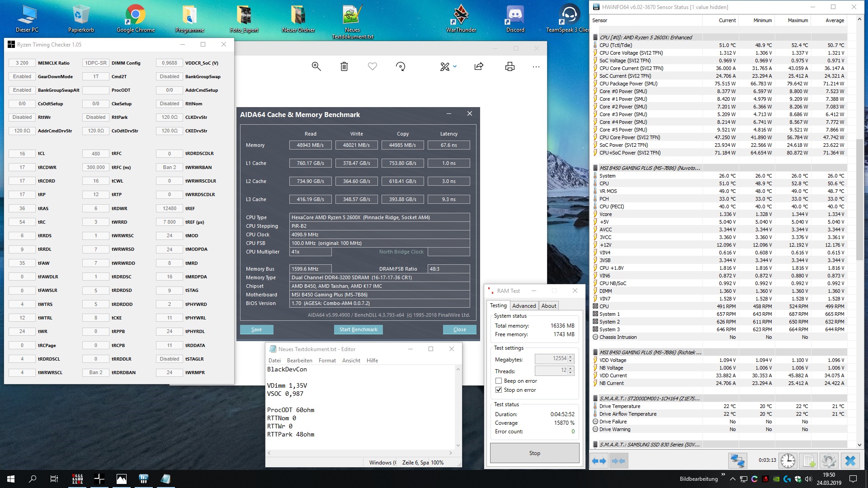This screenshot has width=868, height=488.
Task: Click the Start Benchmark button
Action: click(358, 329)
